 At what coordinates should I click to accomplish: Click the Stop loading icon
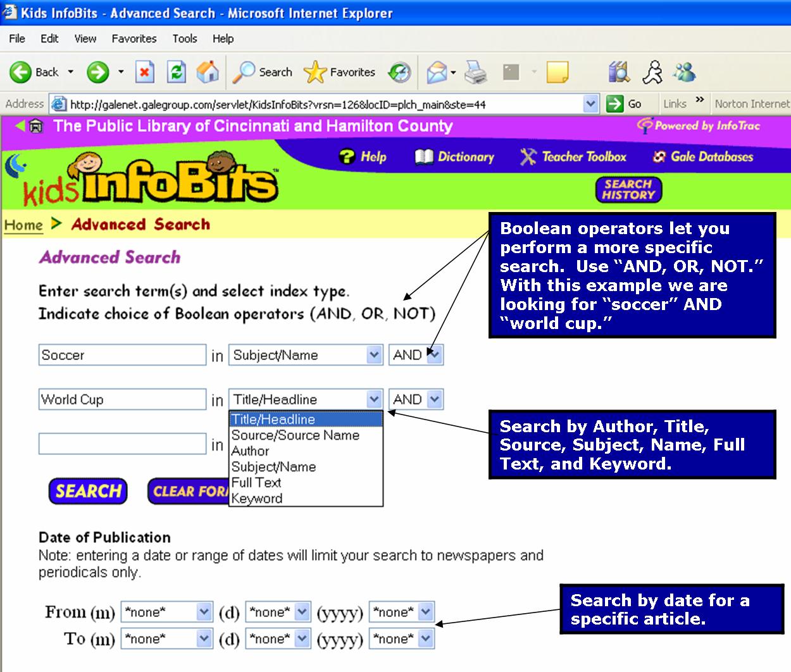click(145, 72)
